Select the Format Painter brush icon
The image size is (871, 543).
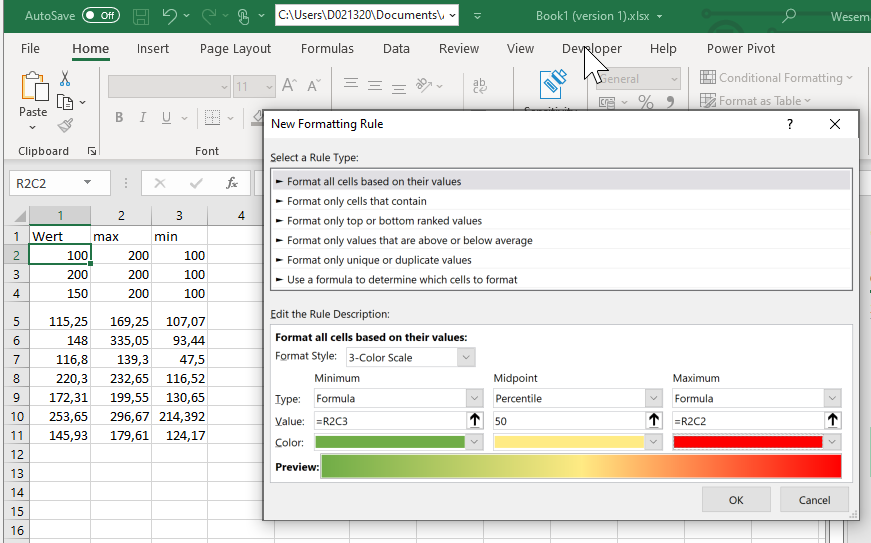coord(65,125)
